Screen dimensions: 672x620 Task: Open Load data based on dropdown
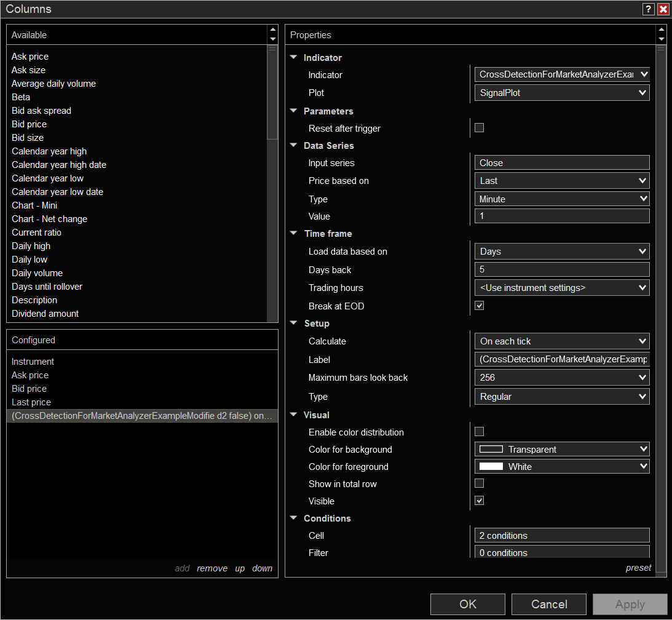pos(562,251)
